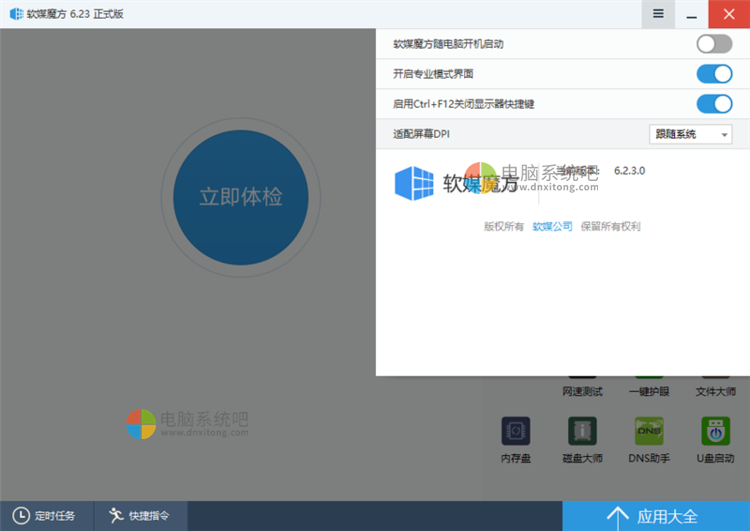Image resolution: width=750 pixels, height=531 pixels.
Task: Expand the 应用大全 panel with up arrow
Action: coord(617,516)
